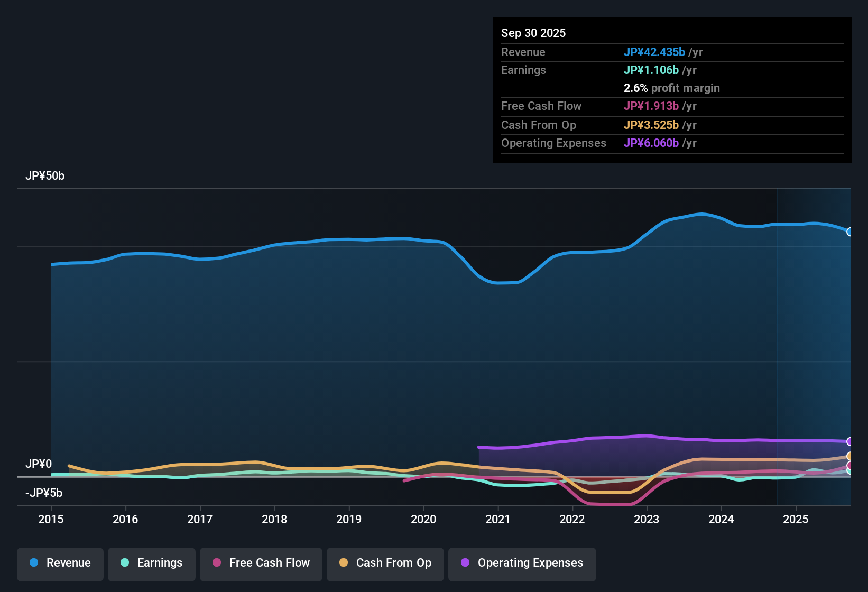Select the 2023 label on the x-axis
Viewport: 868px width, 592px height.
tap(647, 520)
